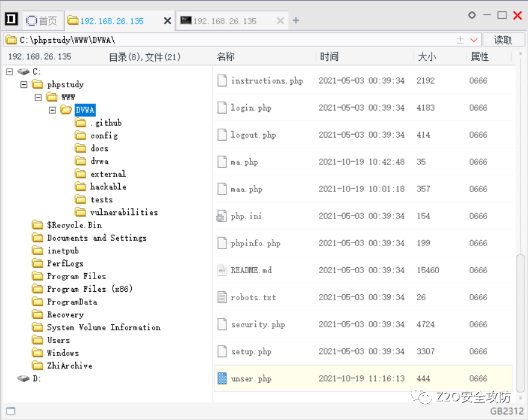Switch to the 首页 home tab

[42, 21]
